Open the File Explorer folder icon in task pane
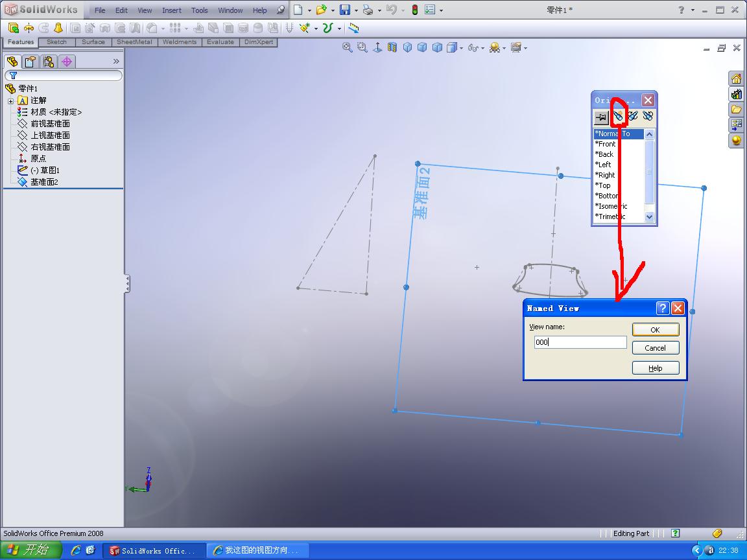Image resolution: width=747 pixels, height=560 pixels. pos(736,110)
